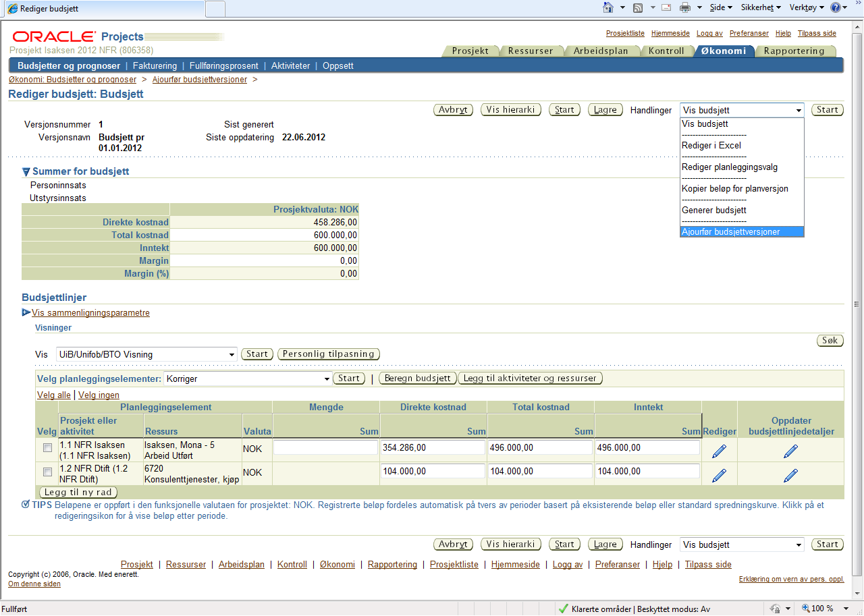Click Velg ingen link

(99, 395)
